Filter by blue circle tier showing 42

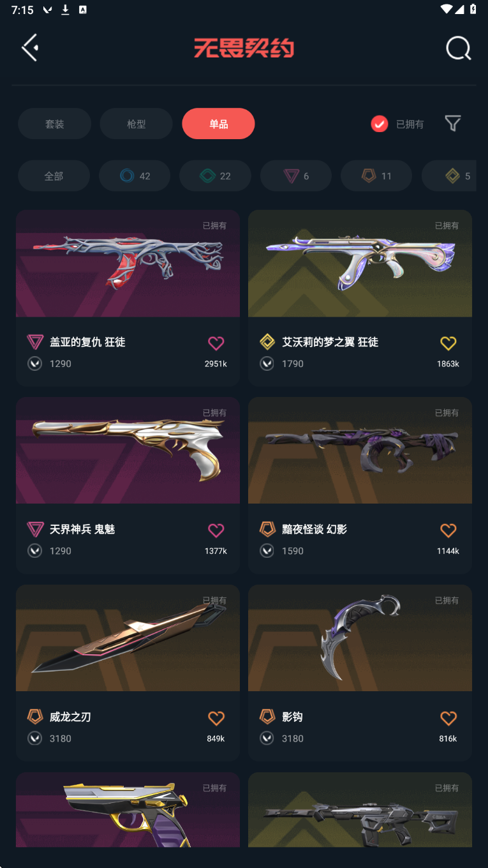135,176
